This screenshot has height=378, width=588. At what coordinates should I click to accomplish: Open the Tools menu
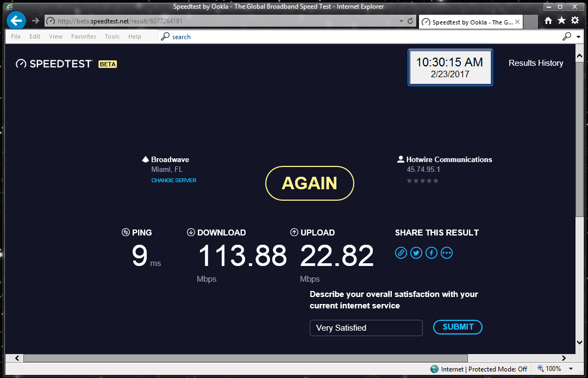tap(112, 36)
